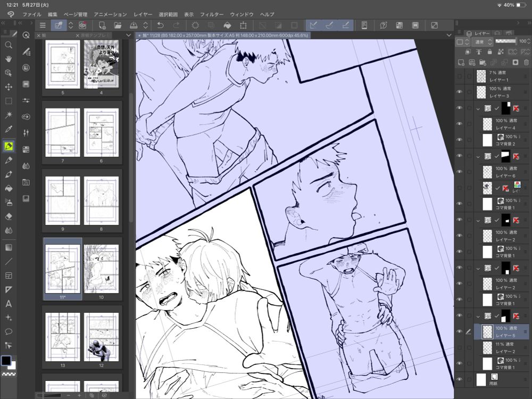Click the opacity value 100 stepper
532x399 pixels.
(x=528, y=41)
